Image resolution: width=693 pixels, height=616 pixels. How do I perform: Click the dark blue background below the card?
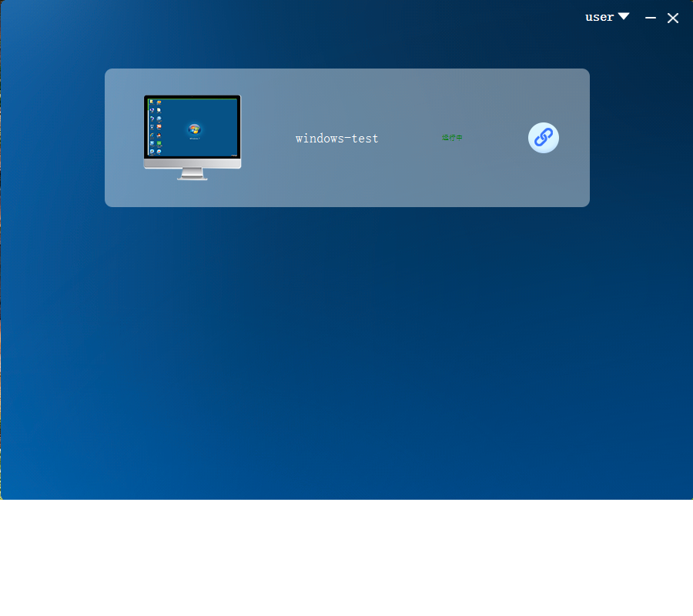[346, 346]
